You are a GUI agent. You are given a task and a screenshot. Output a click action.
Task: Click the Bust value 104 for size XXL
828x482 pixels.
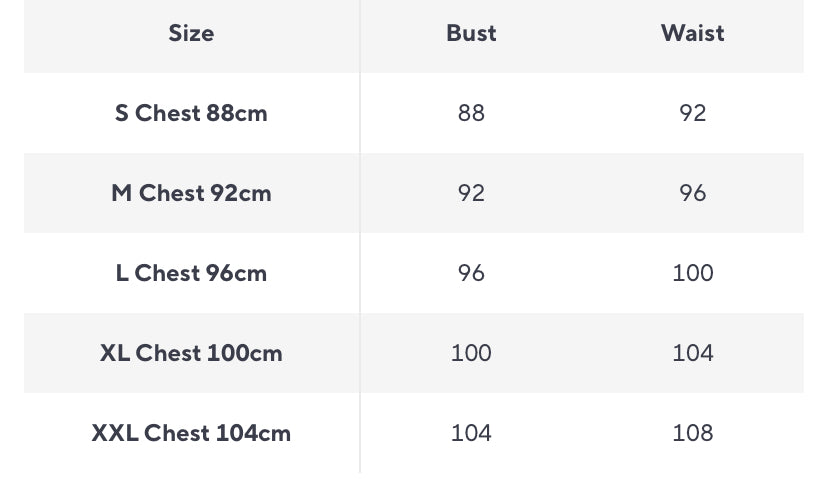click(471, 433)
